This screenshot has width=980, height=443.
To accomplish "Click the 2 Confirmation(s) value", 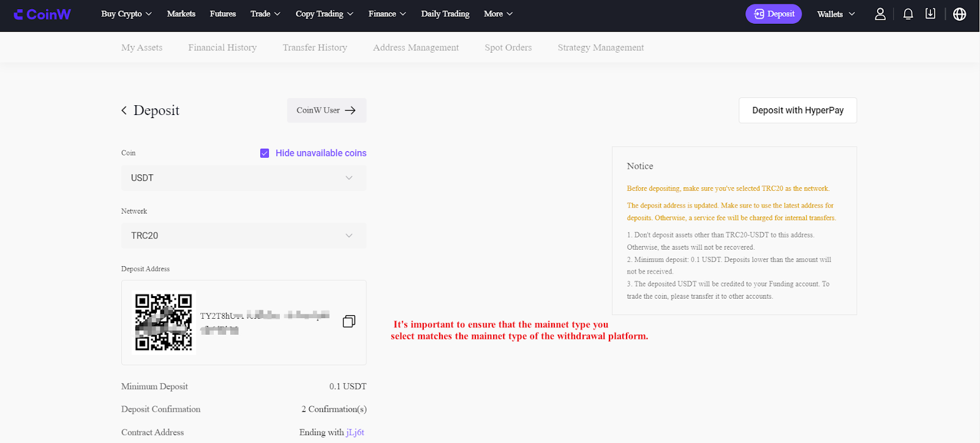I will 334,409.
